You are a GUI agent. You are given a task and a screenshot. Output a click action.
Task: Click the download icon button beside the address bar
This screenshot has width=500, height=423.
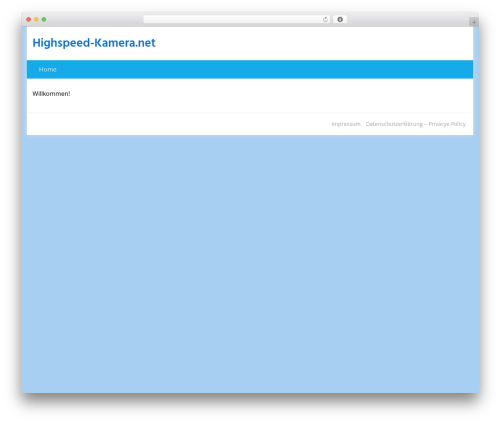click(340, 19)
